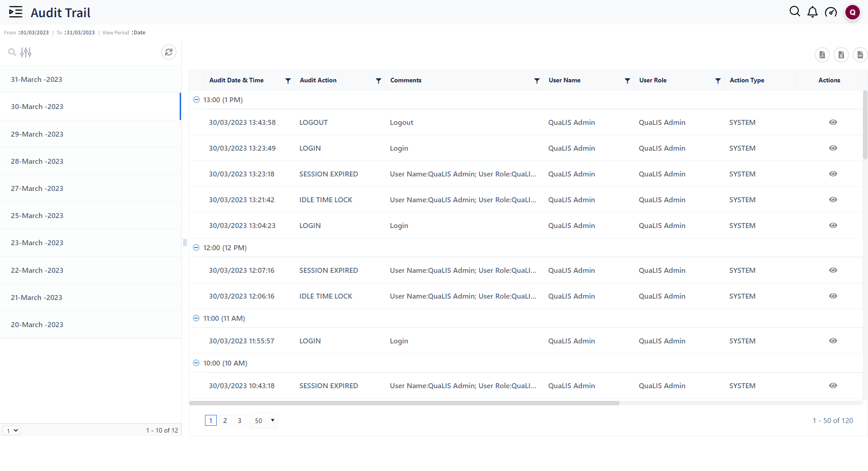Go to page 3 of audit records
Viewport: 868px width, 471px height.
click(239, 420)
